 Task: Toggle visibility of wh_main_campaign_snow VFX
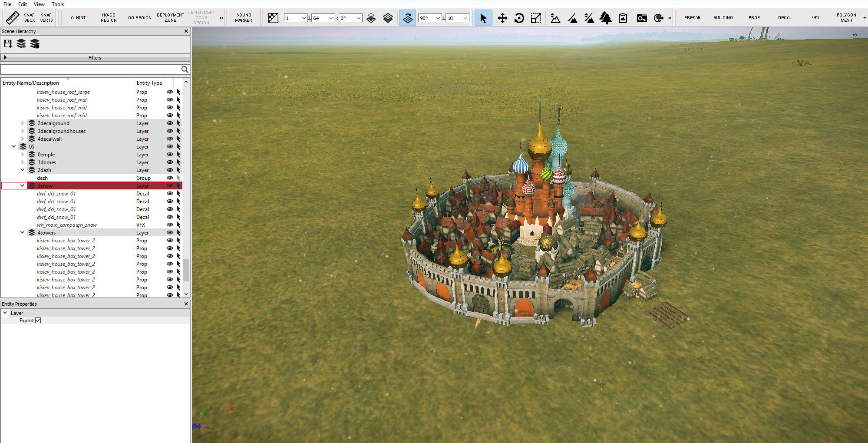[170, 225]
